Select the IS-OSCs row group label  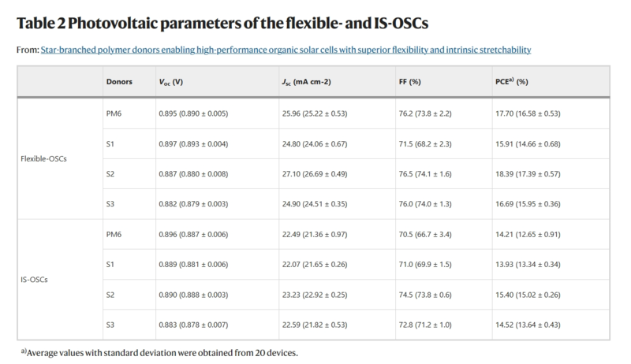(x=34, y=279)
